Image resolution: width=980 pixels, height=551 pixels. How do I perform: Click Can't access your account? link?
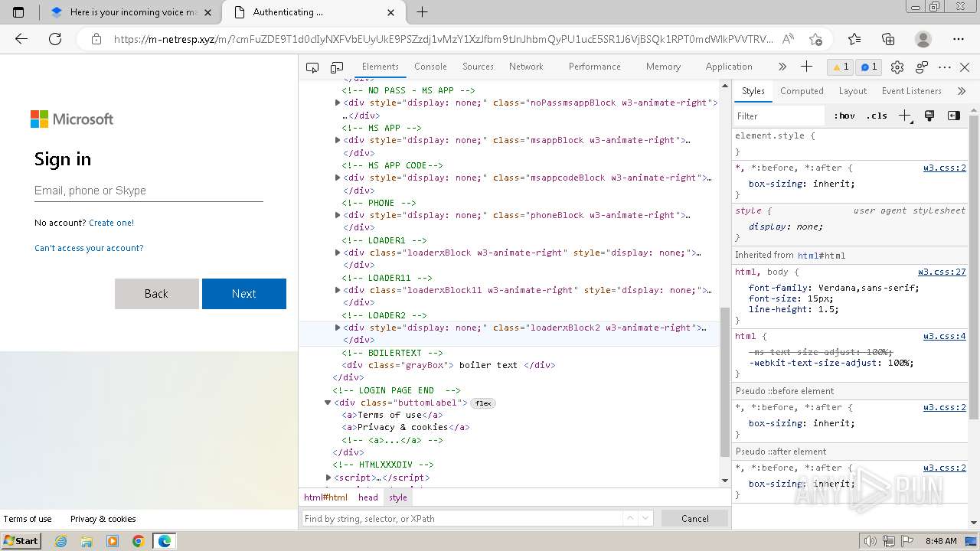click(89, 248)
